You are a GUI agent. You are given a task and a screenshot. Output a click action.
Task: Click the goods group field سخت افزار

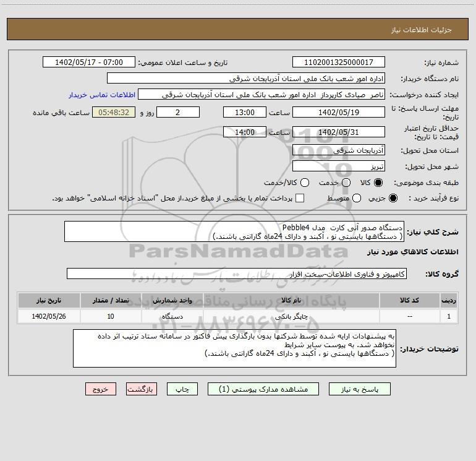(x=237, y=274)
